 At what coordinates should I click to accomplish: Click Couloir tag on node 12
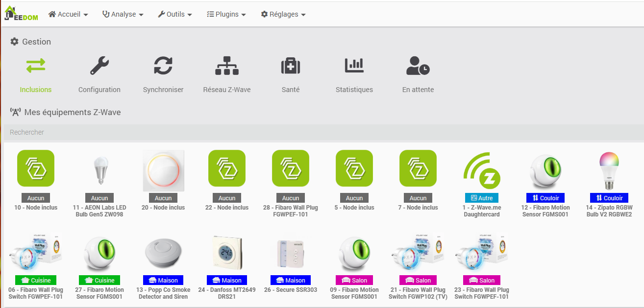pyautogui.click(x=545, y=198)
